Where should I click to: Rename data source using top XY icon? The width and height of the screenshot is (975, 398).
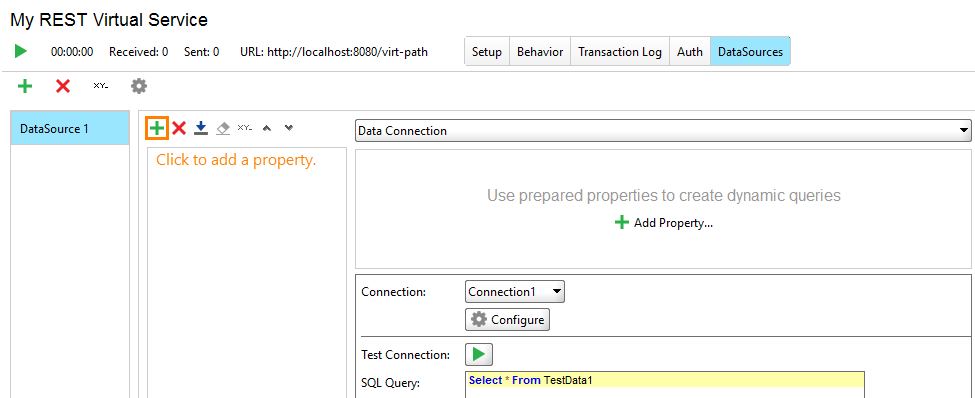[101, 86]
